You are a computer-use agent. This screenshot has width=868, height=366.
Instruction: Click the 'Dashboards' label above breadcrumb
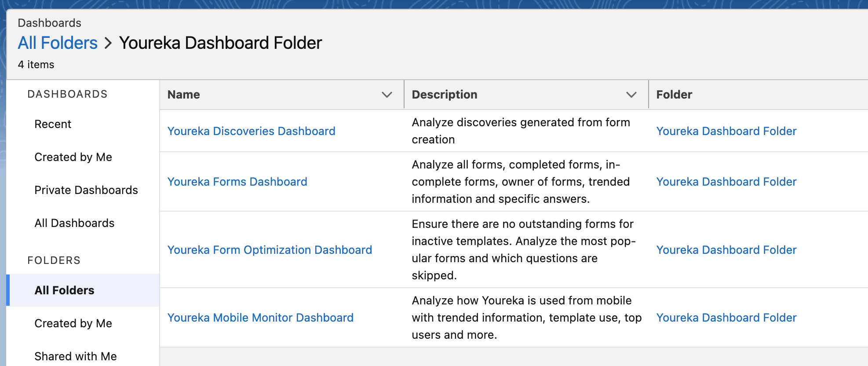coord(50,23)
